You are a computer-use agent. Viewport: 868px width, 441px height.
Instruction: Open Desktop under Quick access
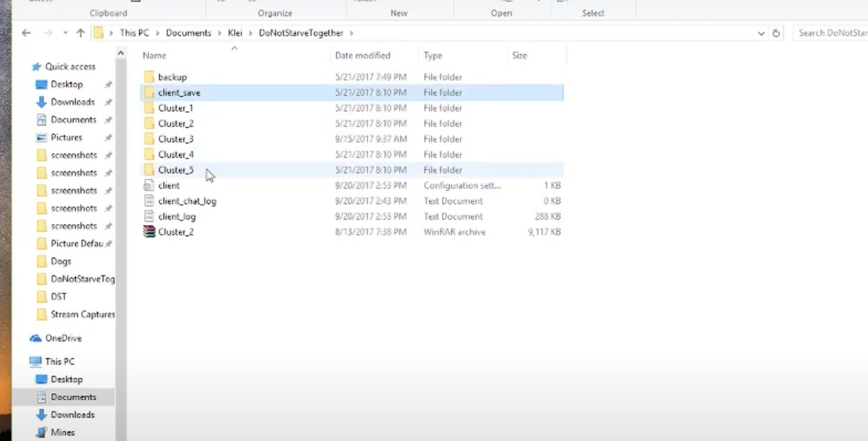66,84
